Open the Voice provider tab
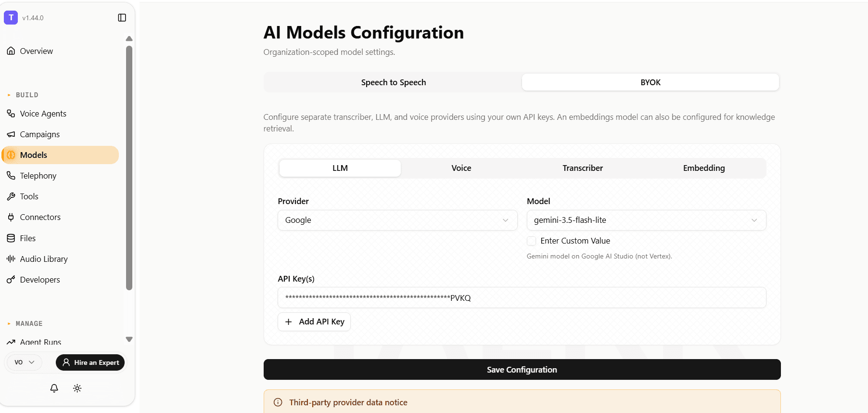868x413 pixels. point(461,168)
